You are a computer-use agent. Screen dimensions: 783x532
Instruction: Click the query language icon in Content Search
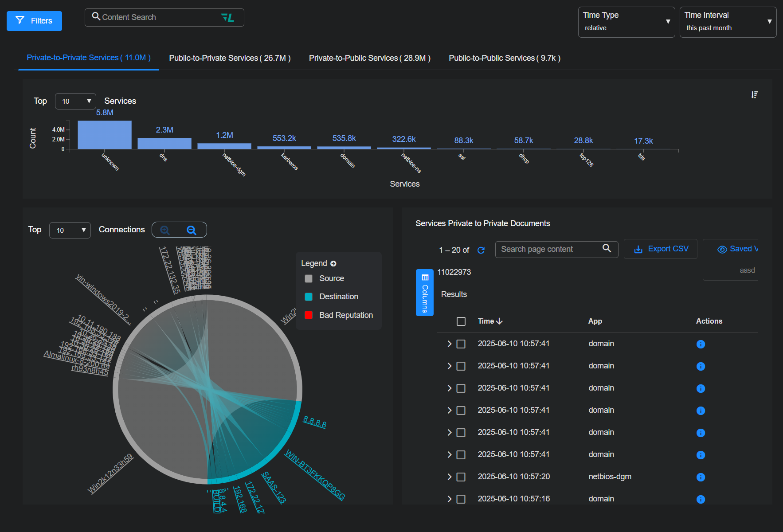[x=227, y=17]
